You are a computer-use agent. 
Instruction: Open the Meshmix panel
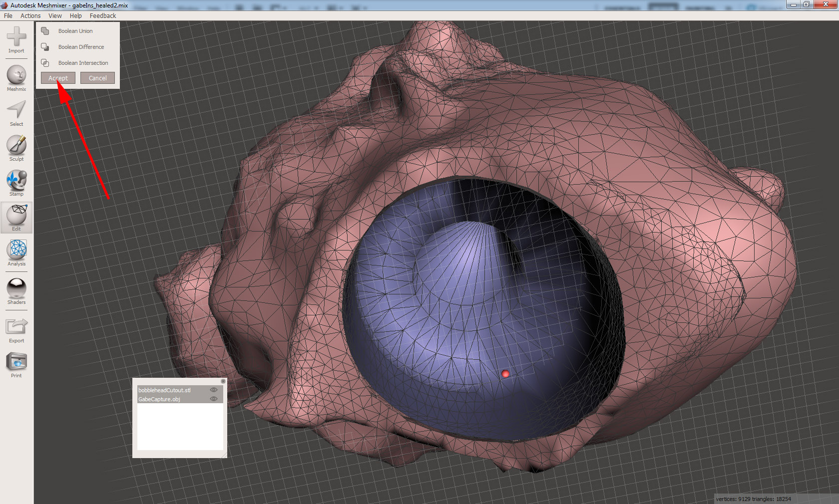point(16,78)
